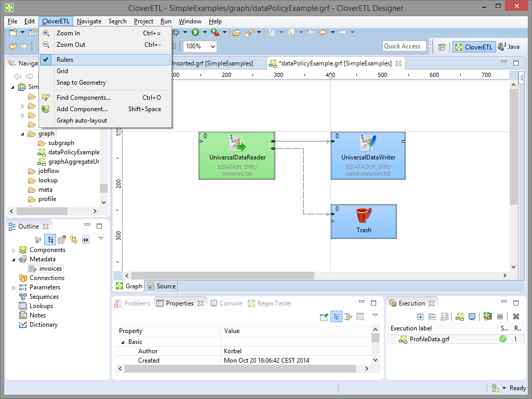Open the File menu
This screenshot has width=532, height=399.
click(12, 21)
